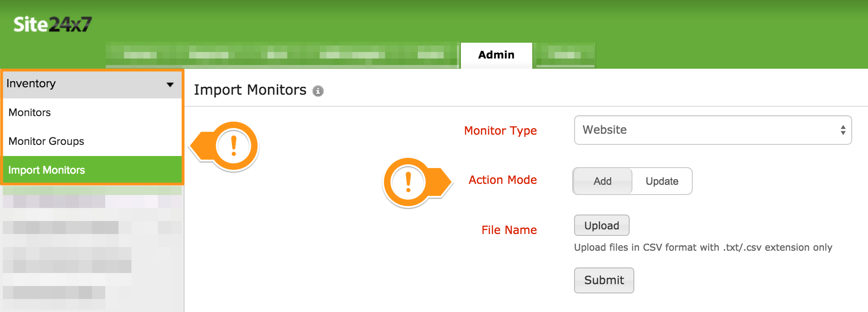Click the Import Monitors page heading

pyautogui.click(x=250, y=90)
